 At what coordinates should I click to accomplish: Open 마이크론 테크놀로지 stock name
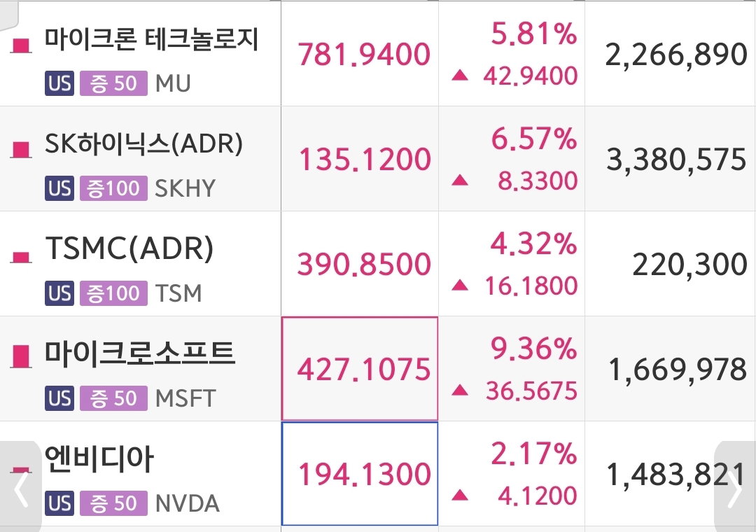click(152, 40)
